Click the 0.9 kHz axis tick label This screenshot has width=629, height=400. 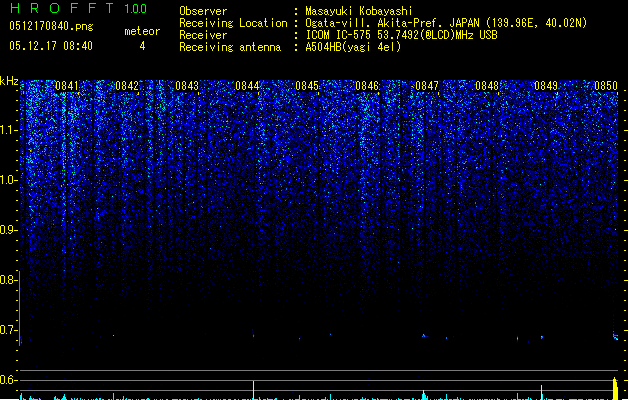[8, 230]
